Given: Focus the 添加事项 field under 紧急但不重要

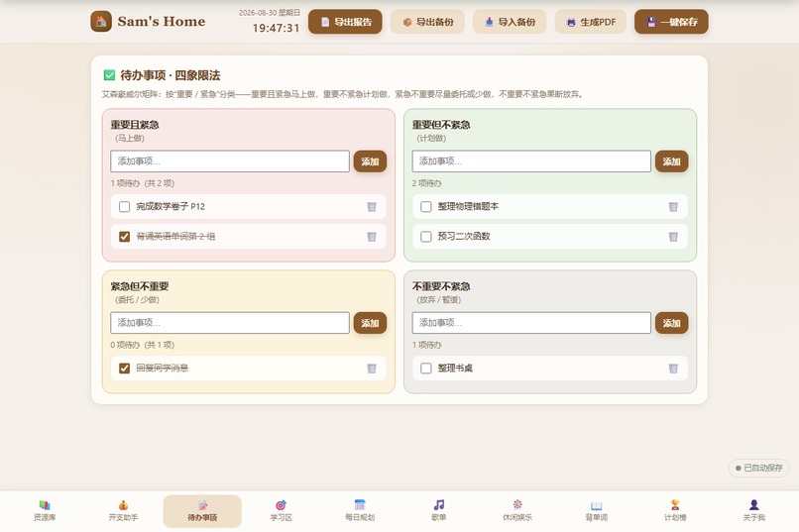Looking at the screenshot, I should coord(230,323).
